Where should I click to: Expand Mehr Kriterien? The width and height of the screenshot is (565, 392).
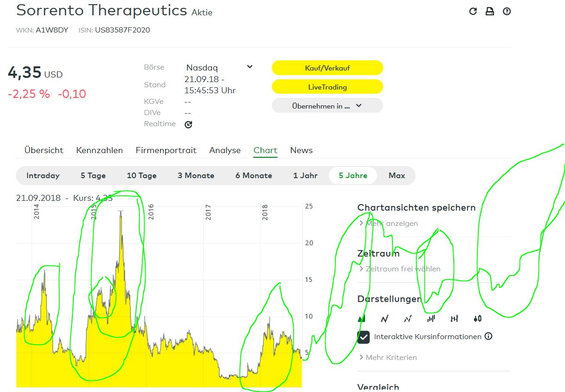(x=388, y=357)
